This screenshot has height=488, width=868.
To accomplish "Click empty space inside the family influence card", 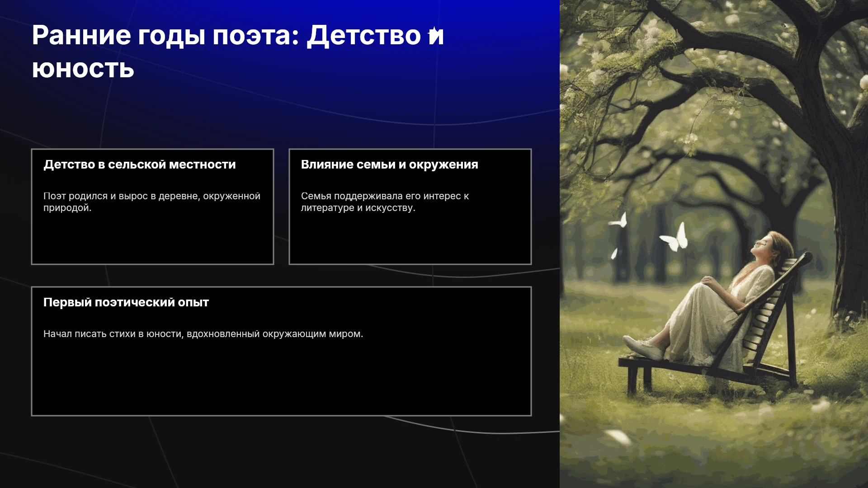I will (x=410, y=239).
